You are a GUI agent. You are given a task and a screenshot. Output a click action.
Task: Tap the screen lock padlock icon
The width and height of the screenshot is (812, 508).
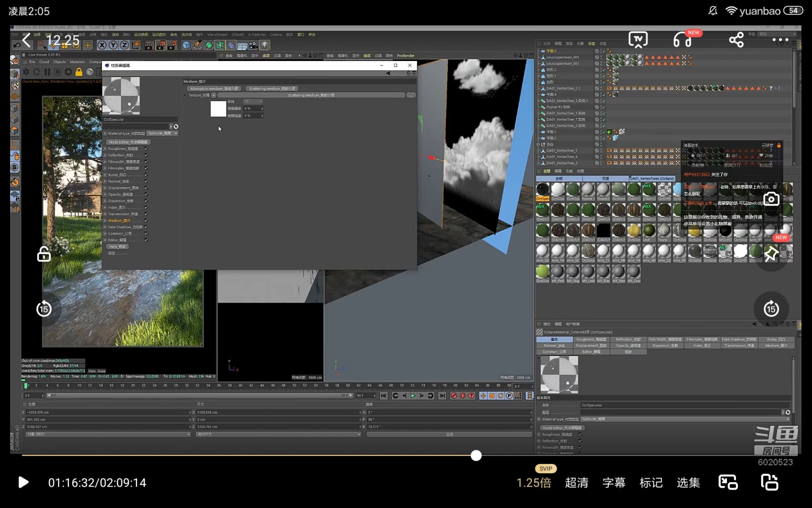click(44, 254)
